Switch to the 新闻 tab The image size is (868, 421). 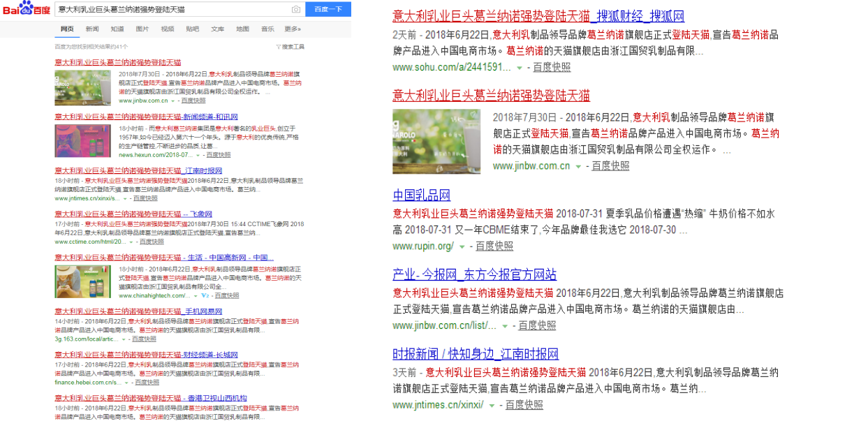tap(92, 29)
